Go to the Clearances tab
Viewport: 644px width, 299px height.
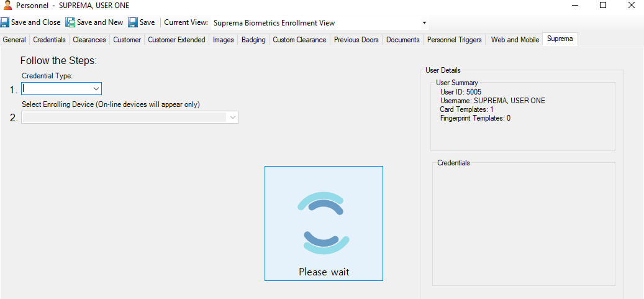[89, 40]
